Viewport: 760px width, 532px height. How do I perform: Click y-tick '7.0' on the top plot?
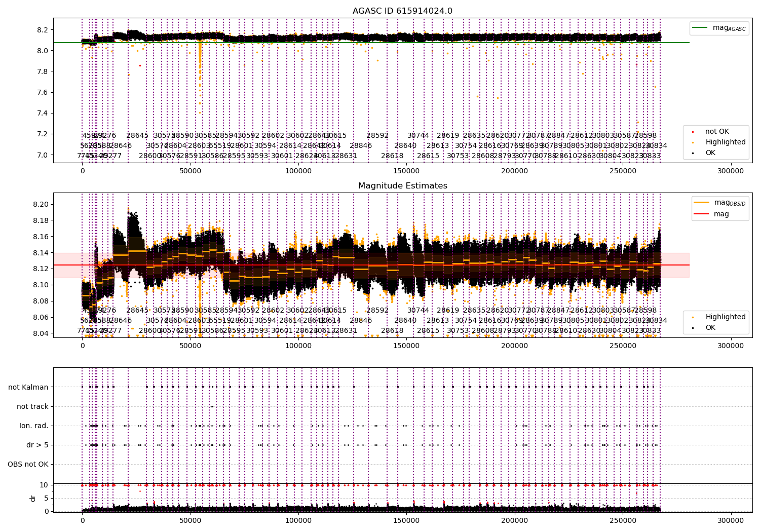[x=43, y=155]
